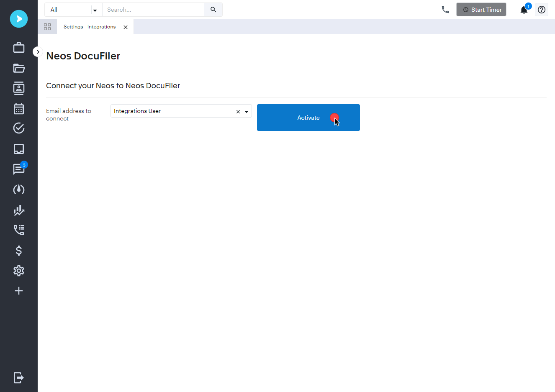The image size is (555, 392).
Task: Open the dollar sign billing icon
Action: point(19,250)
